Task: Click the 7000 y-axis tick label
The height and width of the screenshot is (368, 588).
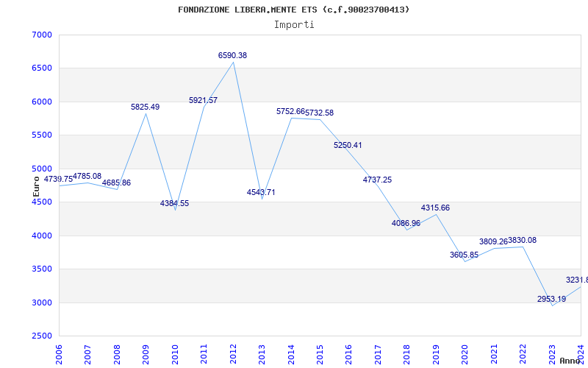Action: [42, 35]
